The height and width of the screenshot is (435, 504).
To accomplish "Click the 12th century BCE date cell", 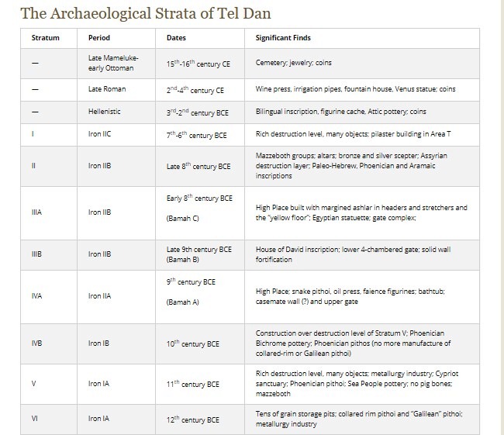I will pyautogui.click(x=200, y=419).
